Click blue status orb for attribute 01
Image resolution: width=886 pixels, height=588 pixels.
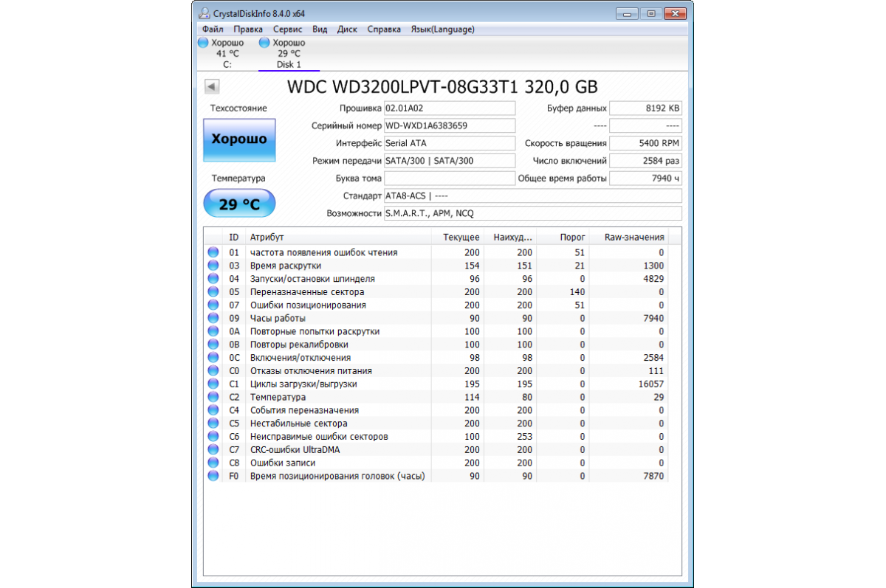(213, 252)
